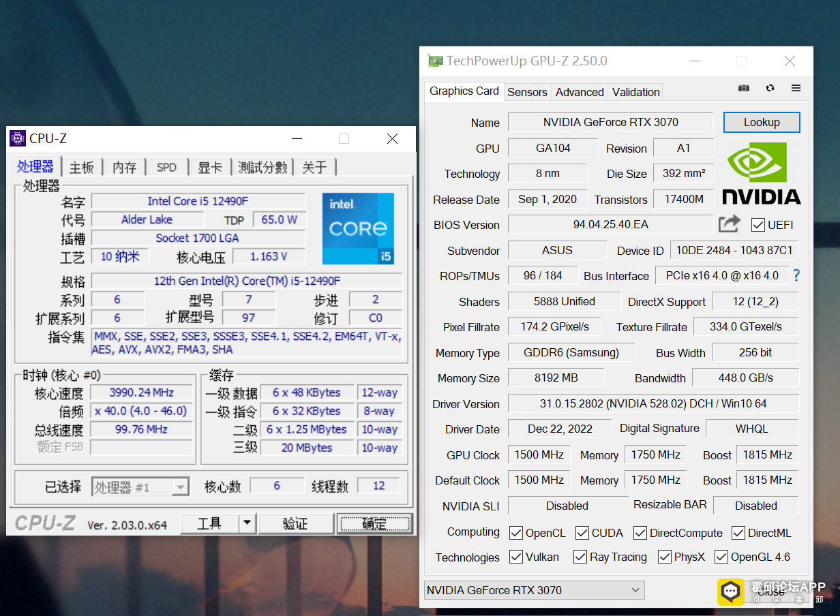
Task: Click the Device ID 10DE 2484 value
Action: pos(734,250)
